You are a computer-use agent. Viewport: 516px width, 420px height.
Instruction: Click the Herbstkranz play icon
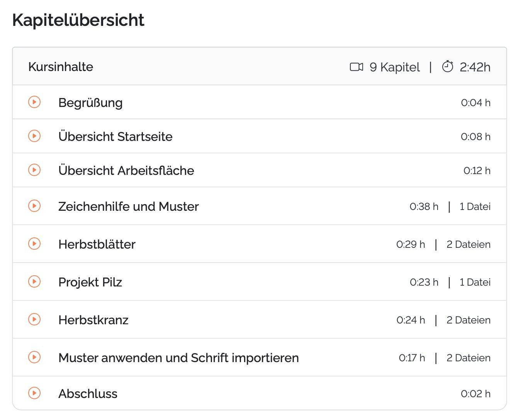(34, 320)
